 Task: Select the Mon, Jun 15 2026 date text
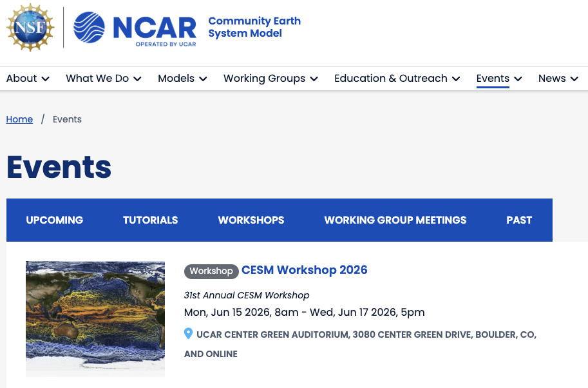click(305, 312)
